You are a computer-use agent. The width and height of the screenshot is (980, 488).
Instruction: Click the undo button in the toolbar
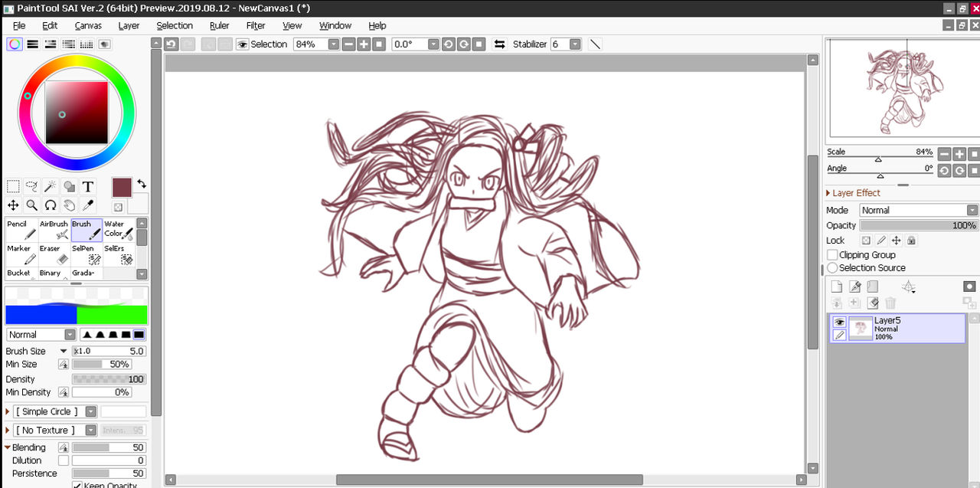tap(171, 44)
